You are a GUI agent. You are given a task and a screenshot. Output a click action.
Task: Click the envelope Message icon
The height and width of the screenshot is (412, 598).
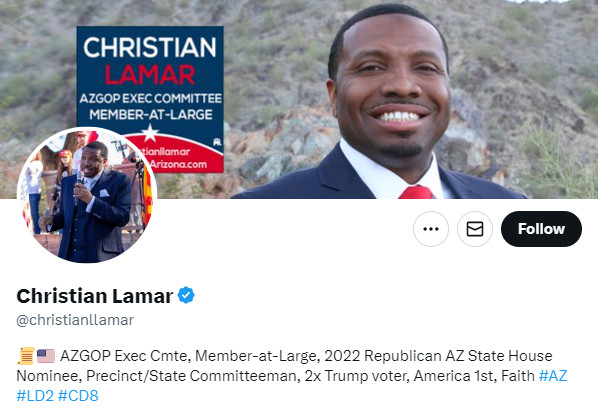tap(475, 229)
